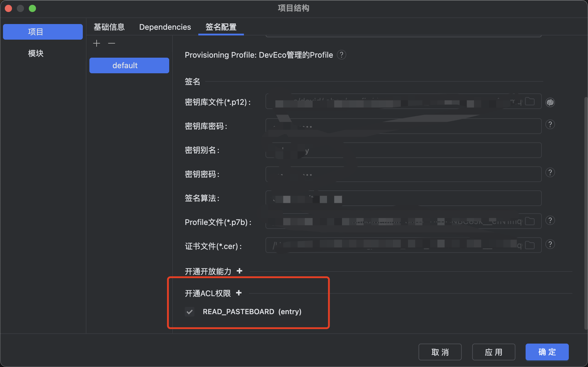
Task: Add a new signing configuration with plus icon
Action: [97, 44]
